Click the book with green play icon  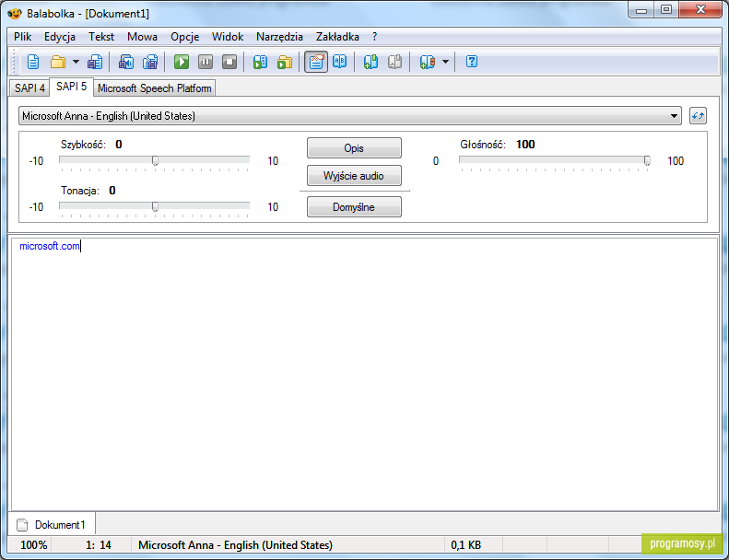click(260, 62)
